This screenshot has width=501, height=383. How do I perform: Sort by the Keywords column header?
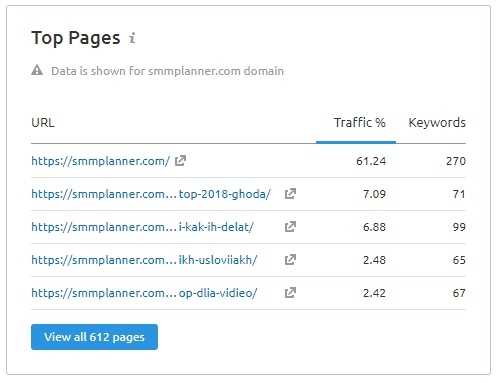[437, 123]
